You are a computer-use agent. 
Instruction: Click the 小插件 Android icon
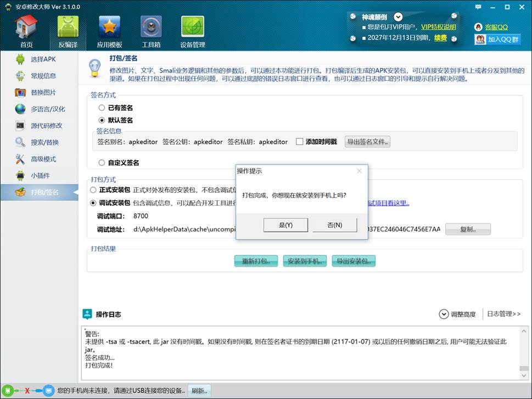(20, 176)
